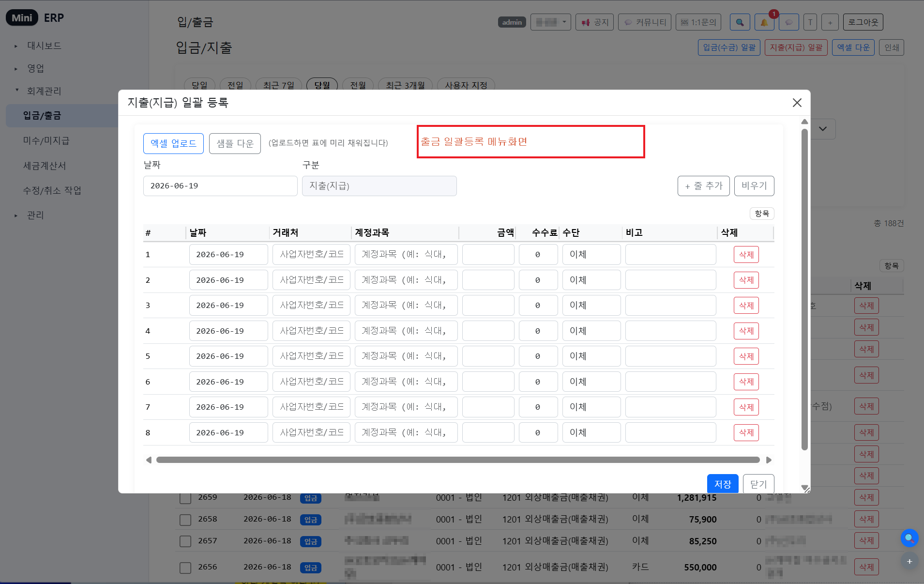Tick checkbox for row 2658
This screenshot has height=584, width=924.
[185, 520]
